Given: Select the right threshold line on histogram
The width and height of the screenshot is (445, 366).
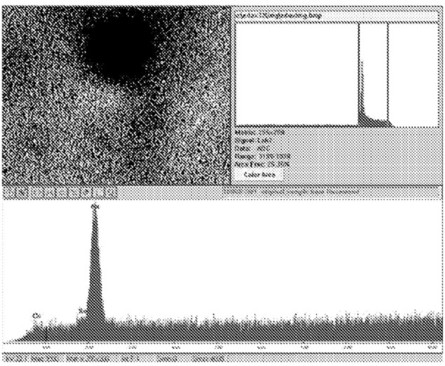Looking at the screenshot, I should pyautogui.click(x=388, y=74).
